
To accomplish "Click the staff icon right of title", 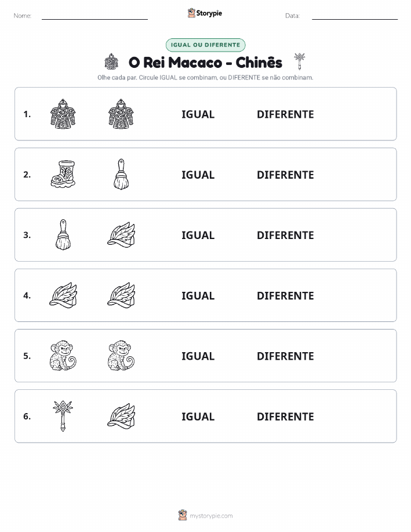I will (x=300, y=61).
